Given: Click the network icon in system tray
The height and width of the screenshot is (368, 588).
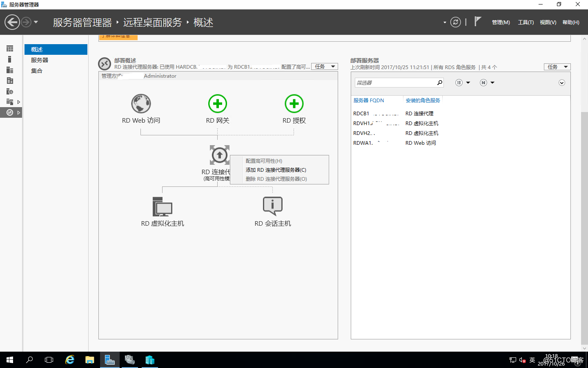Looking at the screenshot, I should (513, 360).
